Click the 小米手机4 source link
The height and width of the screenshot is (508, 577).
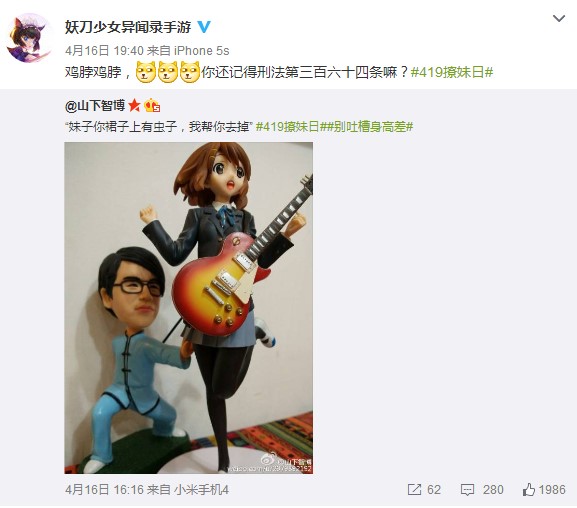[201, 490]
